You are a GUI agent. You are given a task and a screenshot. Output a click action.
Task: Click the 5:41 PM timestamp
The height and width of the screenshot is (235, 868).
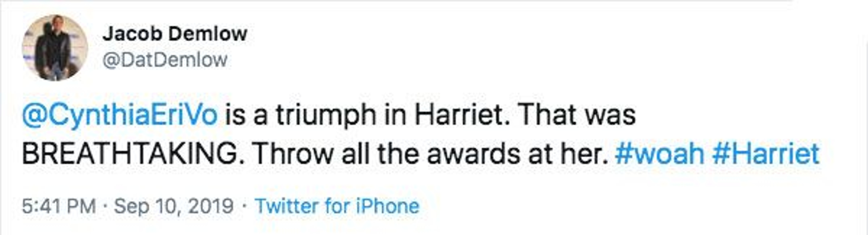tap(59, 206)
